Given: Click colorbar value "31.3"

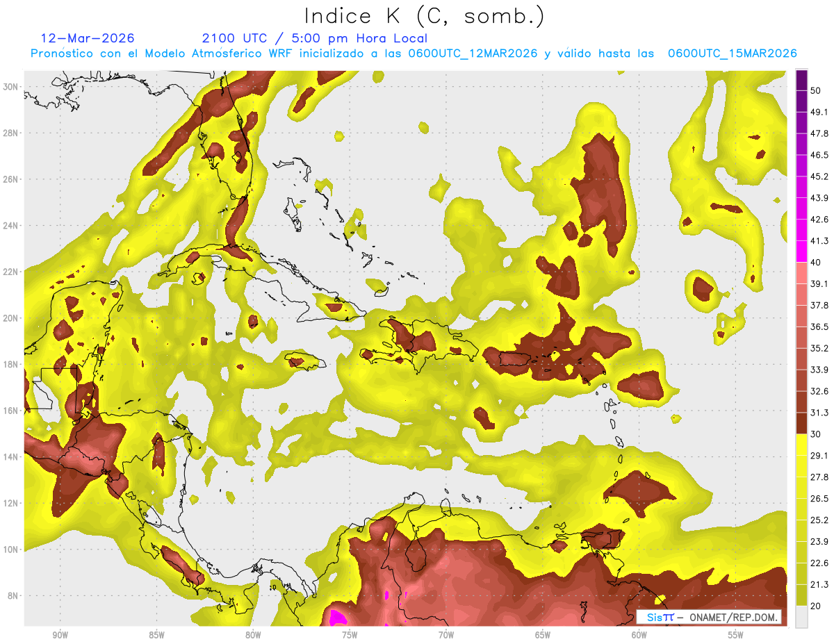Looking at the screenshot, I should 819,413.
